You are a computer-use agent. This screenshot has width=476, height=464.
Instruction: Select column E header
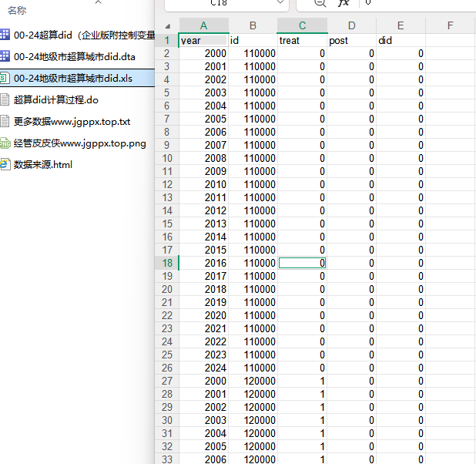tap(401, 25)
